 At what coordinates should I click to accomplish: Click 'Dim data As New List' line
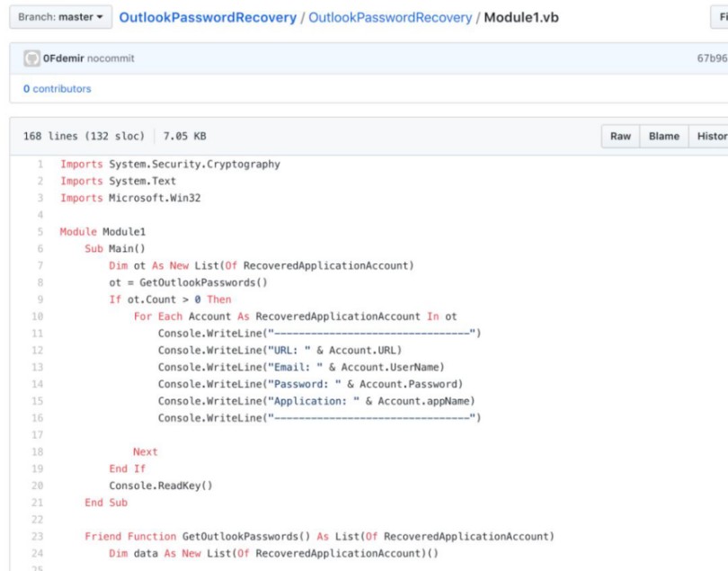click(274, 553)
